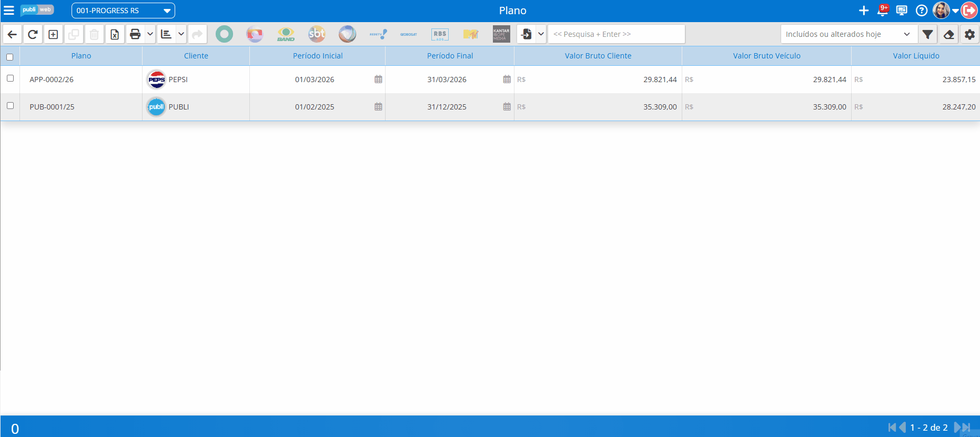Go to the last page of results
This screenshot has width=980, height=437.
pos(966,428)
